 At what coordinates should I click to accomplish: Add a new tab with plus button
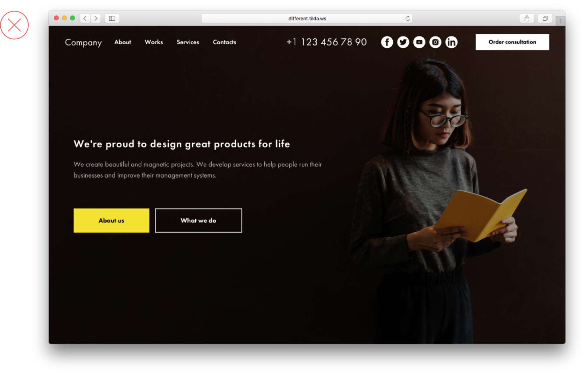pyautogui.click(x=560, y=21)
